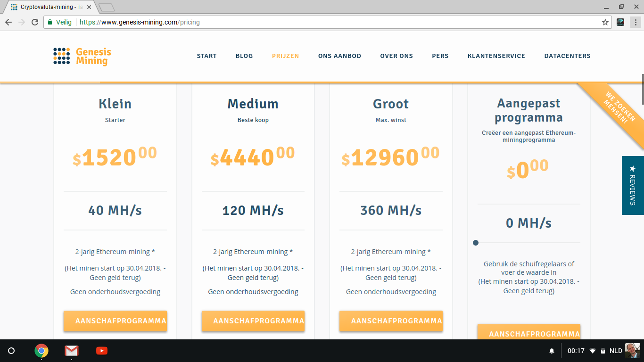The image size is (644, 362).
Task: Click the Medium plan heading
Action: [253, 104]
